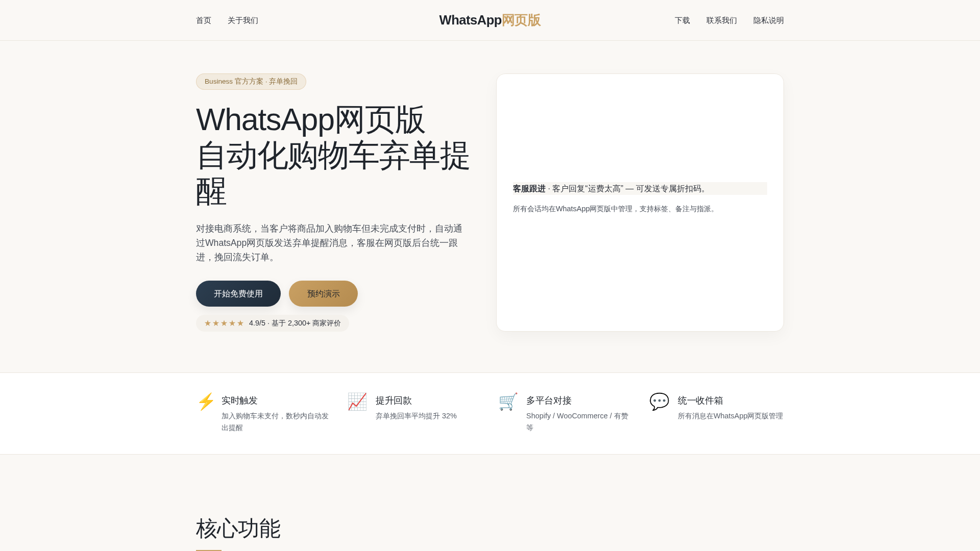The width and height of the screenshot is (980, 551).
Task: Open the 联系我们 navigation link
Action: tap(721, 20)
